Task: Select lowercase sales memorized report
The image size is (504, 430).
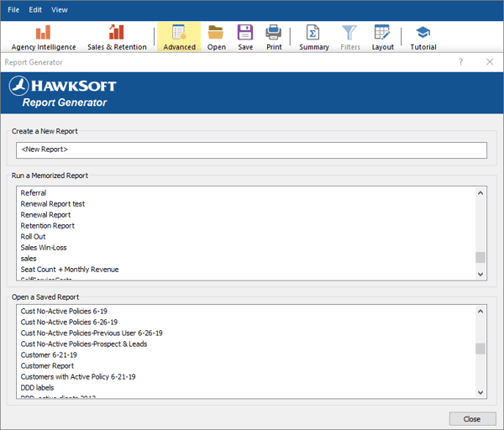Action: click(246, 259)
